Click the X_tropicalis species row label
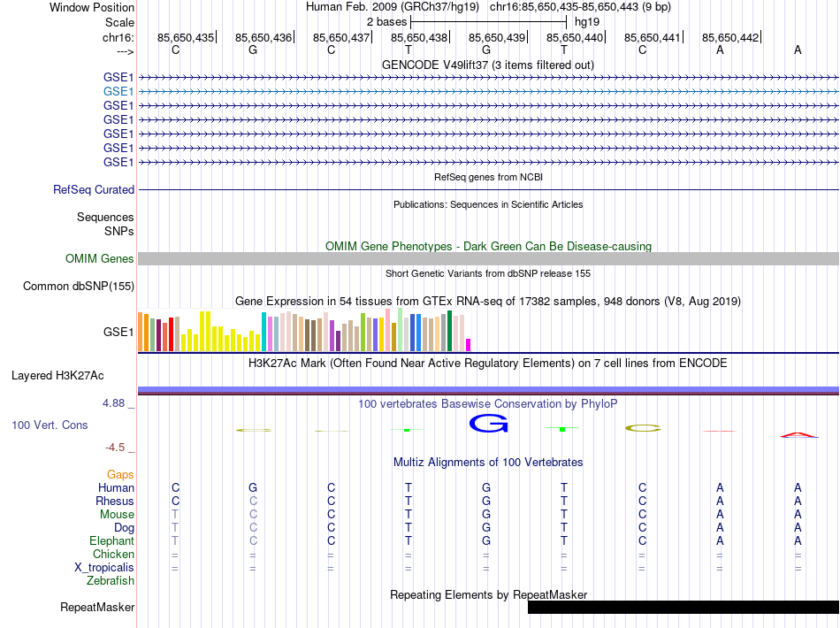 click(x=104, y=567)
